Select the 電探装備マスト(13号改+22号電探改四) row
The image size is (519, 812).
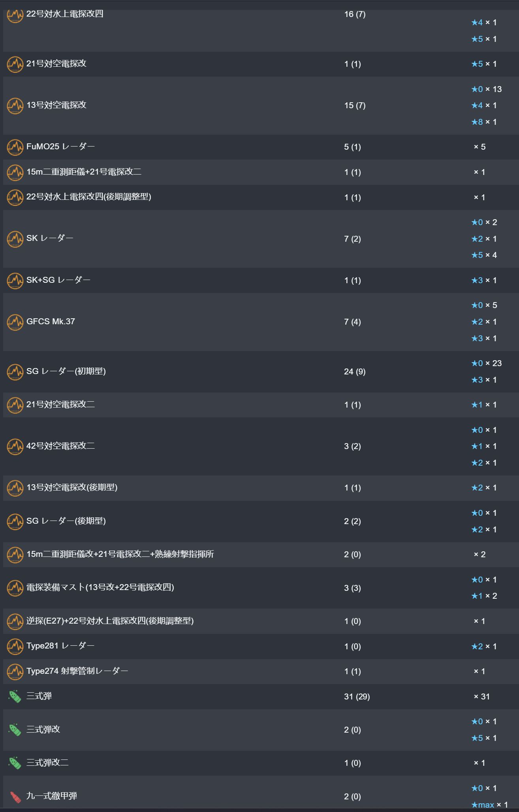[x=261, y=588]
